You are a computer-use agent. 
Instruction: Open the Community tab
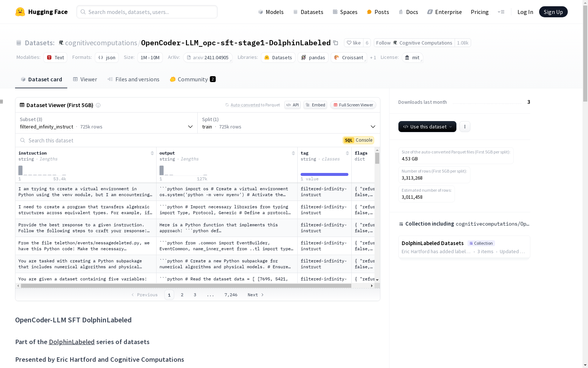pos(193,79)
